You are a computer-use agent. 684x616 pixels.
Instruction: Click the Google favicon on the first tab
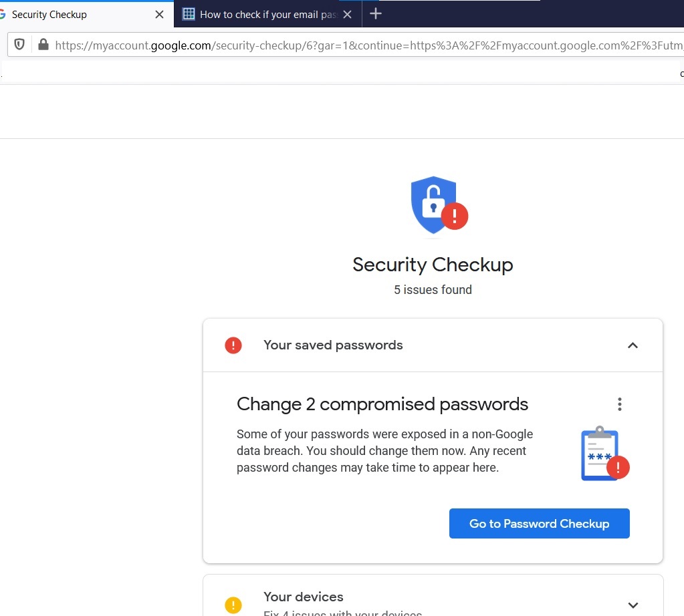tap(3, 15)
